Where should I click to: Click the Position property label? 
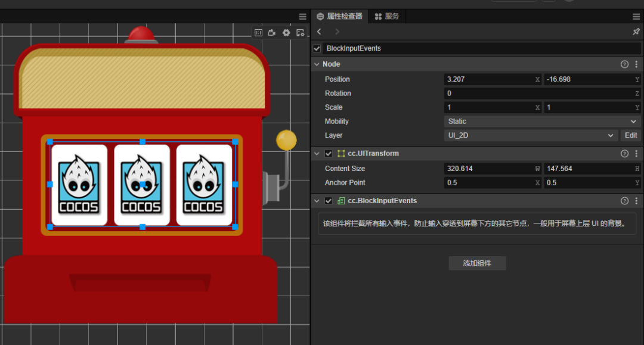337,80
